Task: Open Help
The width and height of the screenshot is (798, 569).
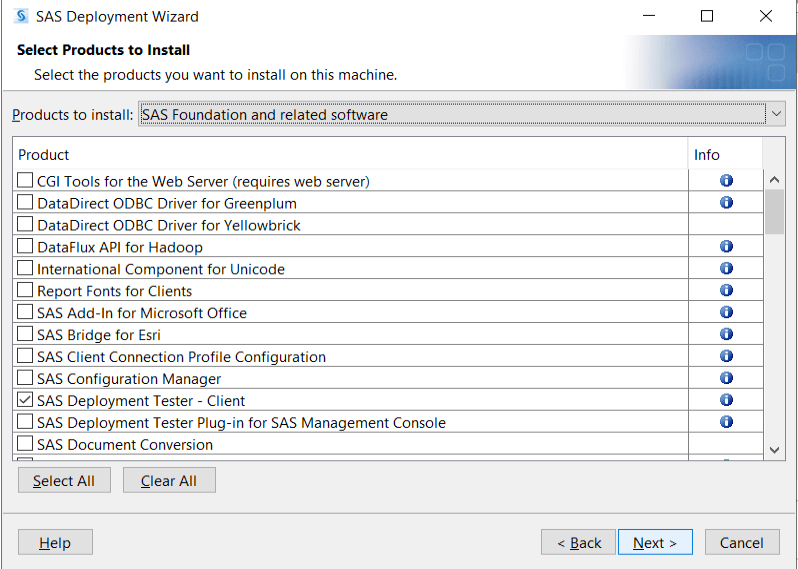Action: pyautogui.click(x=55, y=543)
